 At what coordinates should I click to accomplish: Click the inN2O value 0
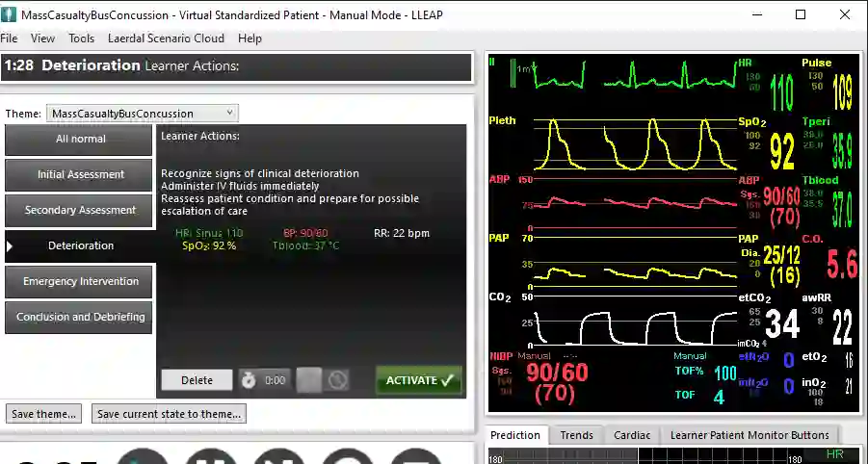coord(788,386)
